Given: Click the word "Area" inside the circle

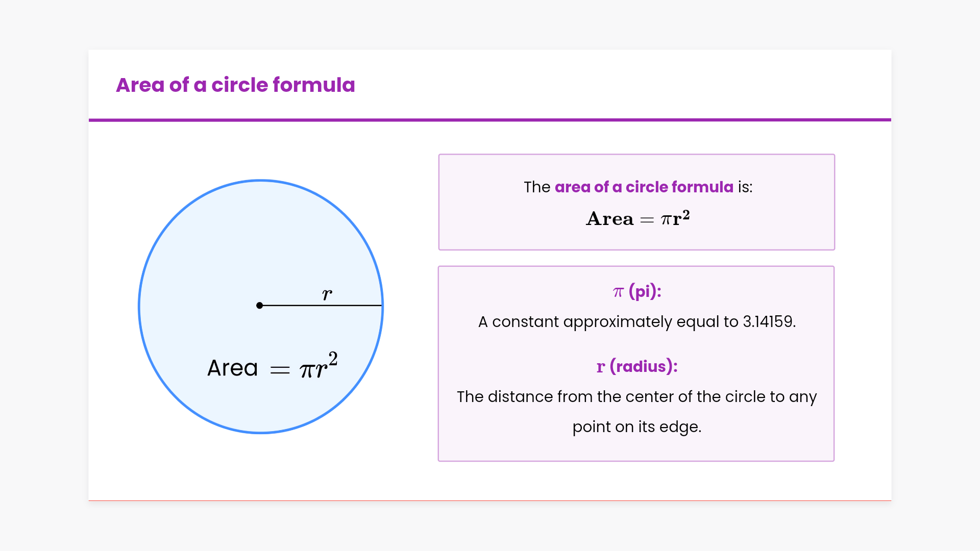Looking at the screenshot, I should (232, 368).
